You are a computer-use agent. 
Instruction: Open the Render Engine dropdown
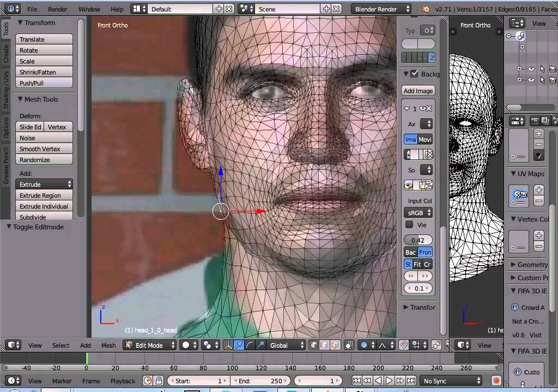[381, 9]
